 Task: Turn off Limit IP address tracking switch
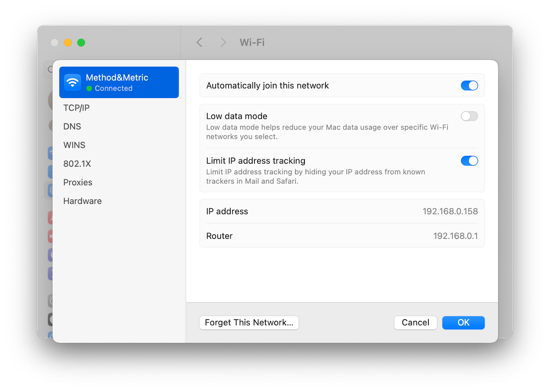pyautogui.click(x=469, y=161)
